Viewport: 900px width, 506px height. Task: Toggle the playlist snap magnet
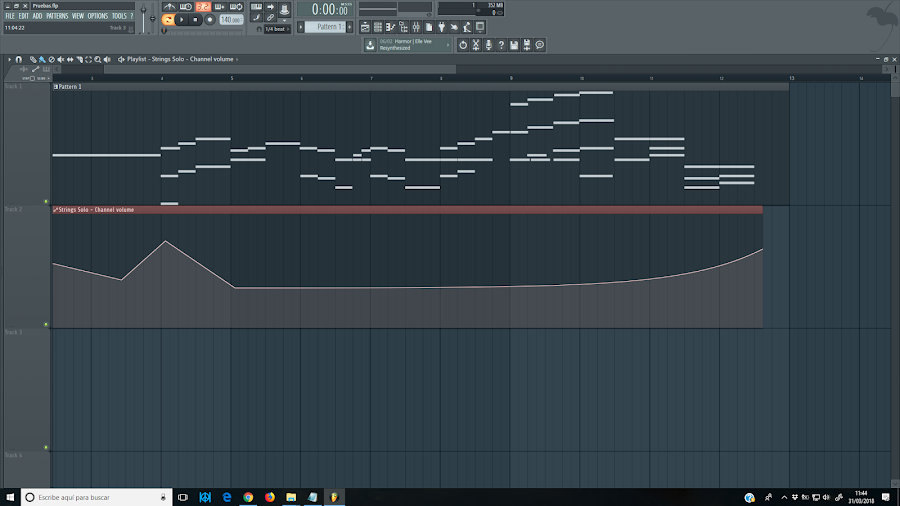click(18, 59)
